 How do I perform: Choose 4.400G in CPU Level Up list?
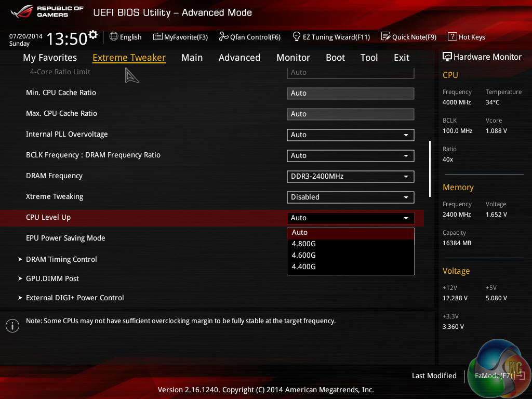[x=351, y=267]
